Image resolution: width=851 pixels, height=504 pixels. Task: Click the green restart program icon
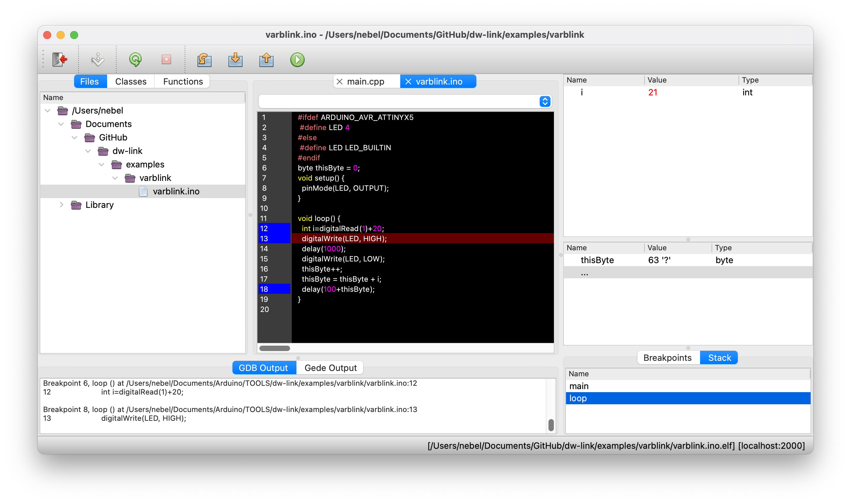(135, 60)
